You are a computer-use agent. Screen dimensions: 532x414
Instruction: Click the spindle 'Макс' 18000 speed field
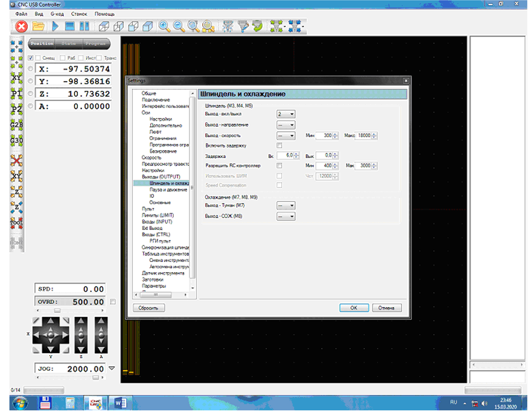[364, 136]
